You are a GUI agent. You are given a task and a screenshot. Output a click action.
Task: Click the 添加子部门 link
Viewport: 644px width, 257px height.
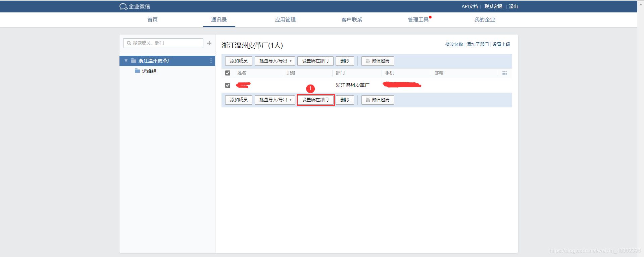(478, 44)
